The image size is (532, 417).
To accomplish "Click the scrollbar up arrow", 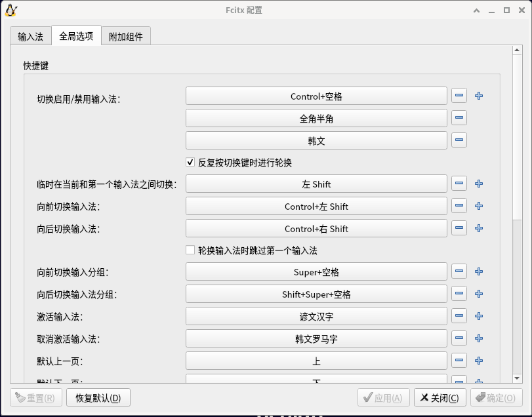I will (x=517, y=50).
